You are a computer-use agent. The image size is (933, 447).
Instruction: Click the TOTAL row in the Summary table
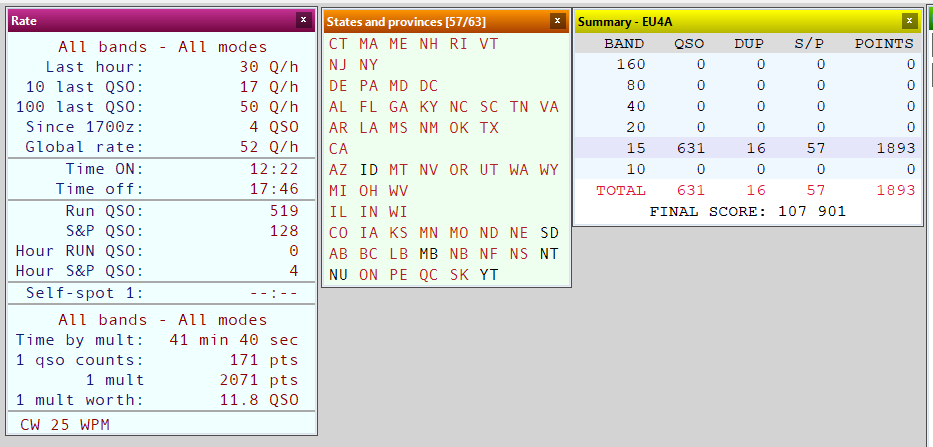click(x=745, y=190)
